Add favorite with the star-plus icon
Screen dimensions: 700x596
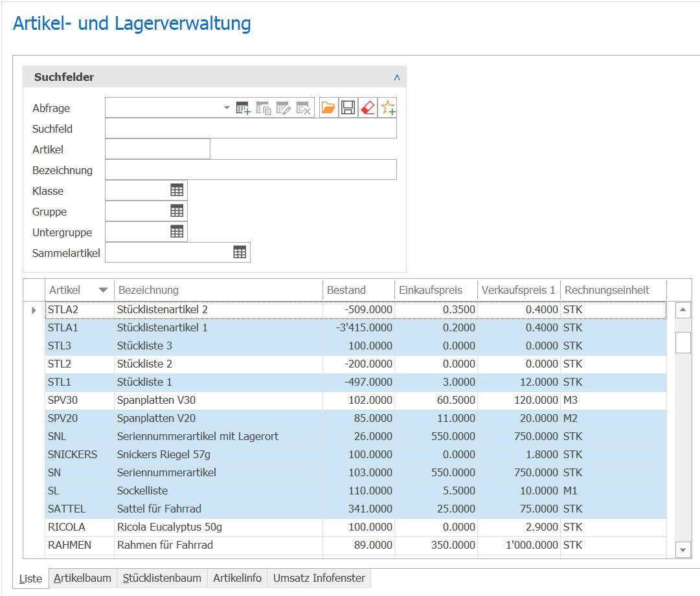(387, 107)
